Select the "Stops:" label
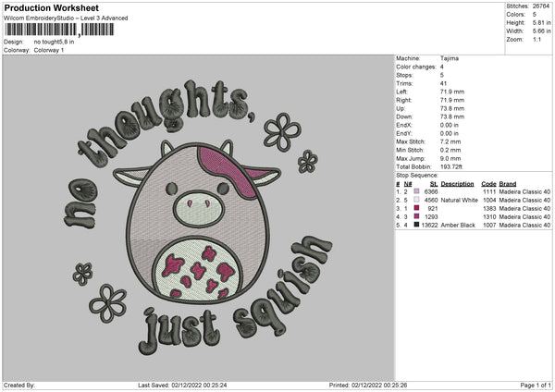The height and width of the screenshot is (392, 555). tap(404, 75)
